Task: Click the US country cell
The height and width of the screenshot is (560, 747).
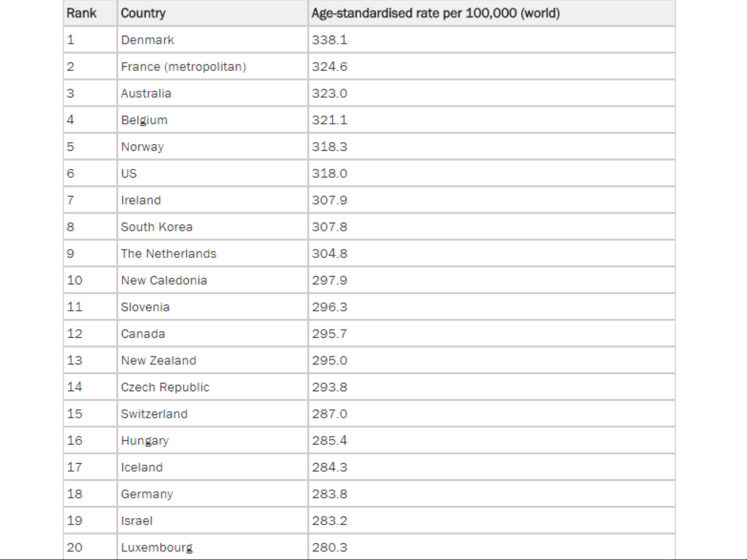Action: pos(129,174)
